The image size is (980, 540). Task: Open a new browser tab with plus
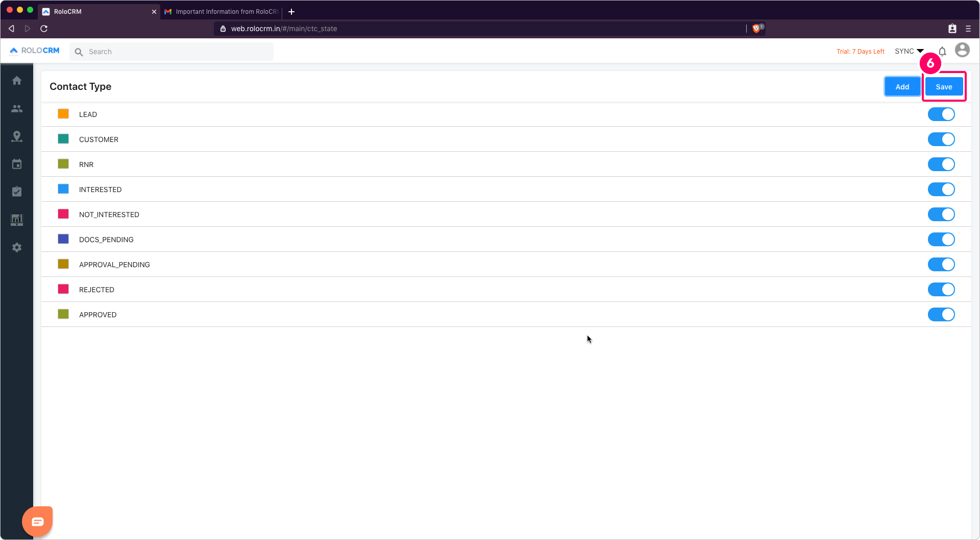[x=291, y=12]
